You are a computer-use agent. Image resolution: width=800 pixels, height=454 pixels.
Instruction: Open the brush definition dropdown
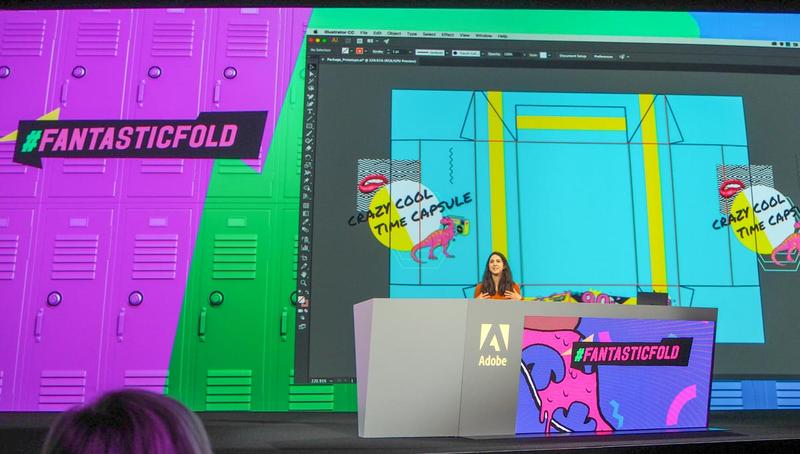coord(483,54)
